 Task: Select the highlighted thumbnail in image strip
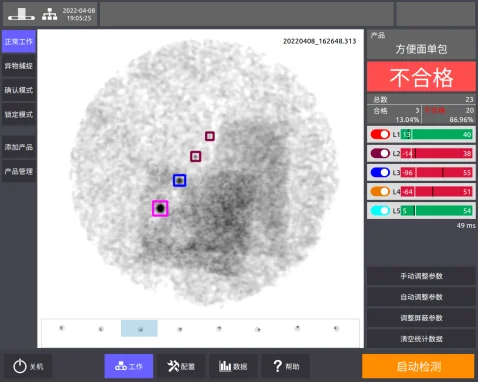click(139, 328)
